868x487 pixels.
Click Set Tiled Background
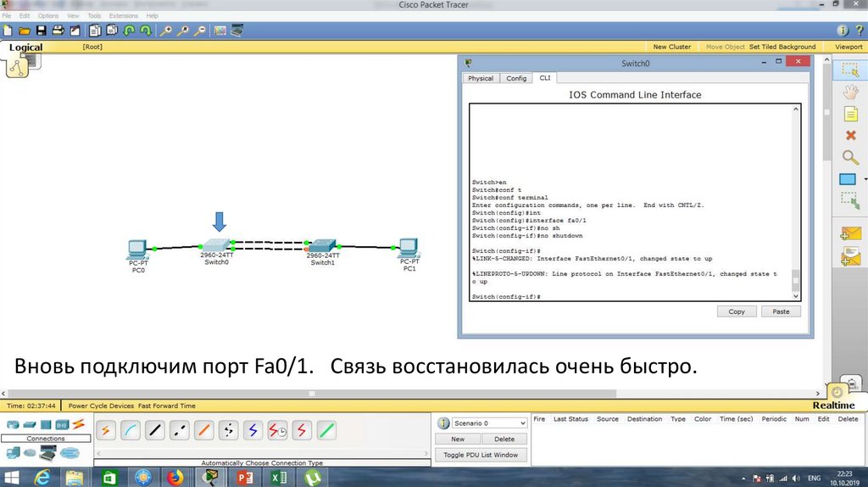(782, 47)
